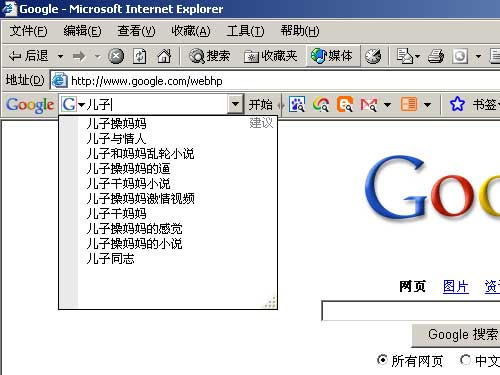The image size is (500, 375).
Task: Click the IE icon in title bar
Action: pos(9,9)
